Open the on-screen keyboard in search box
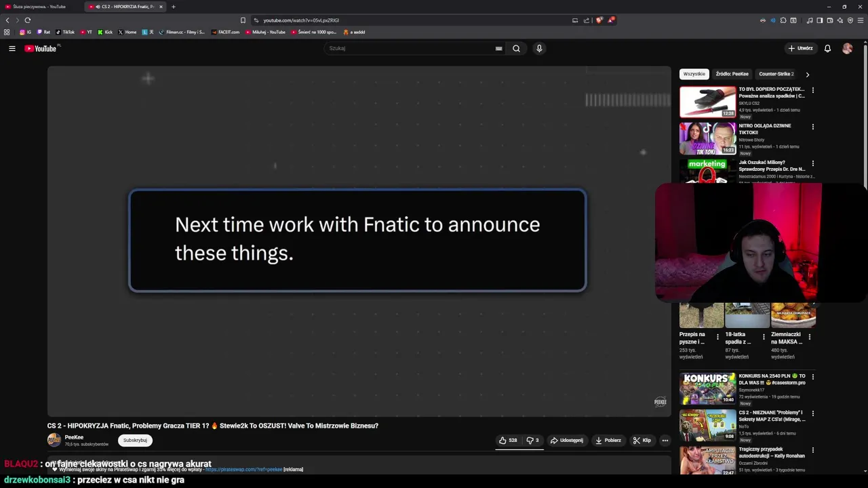This screenshot has height=488, width=868. click(x=498, y=48)
